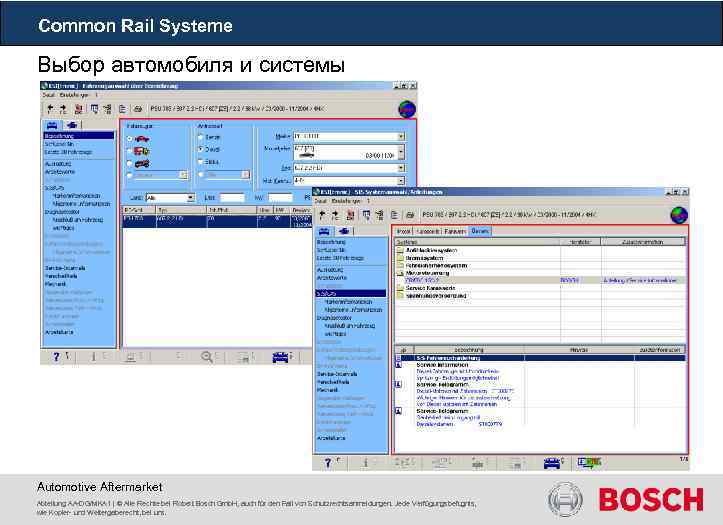Click the Modellreihe spinner arrows
Viewport: 723px width, 525px height.
tap(401, 152)
